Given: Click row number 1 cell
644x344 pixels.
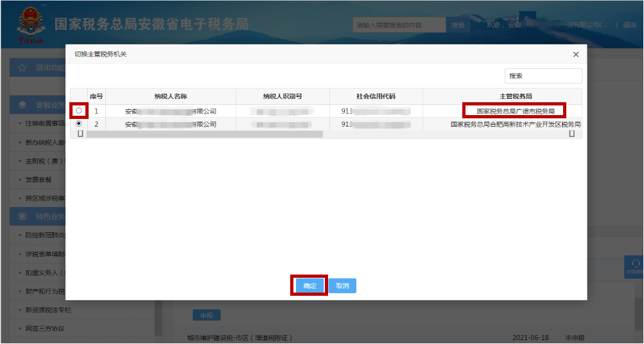Looking at the screenshot, I should click(x=96, y=111).
